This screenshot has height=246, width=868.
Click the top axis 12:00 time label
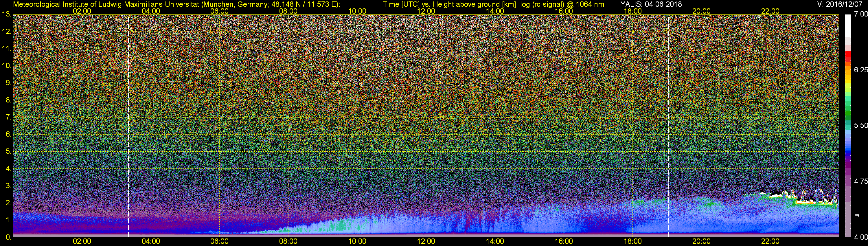[x=426, y=11]
